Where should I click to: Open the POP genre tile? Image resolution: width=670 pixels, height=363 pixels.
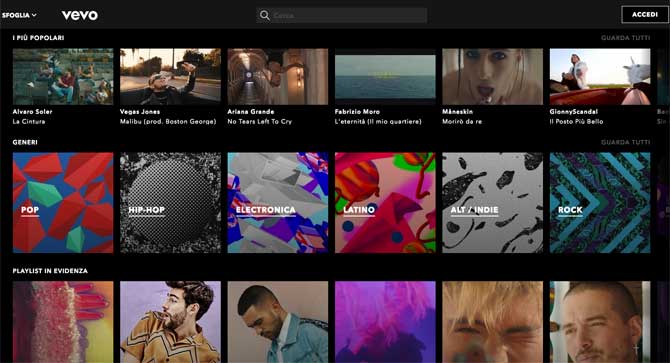tap(63, 202)
